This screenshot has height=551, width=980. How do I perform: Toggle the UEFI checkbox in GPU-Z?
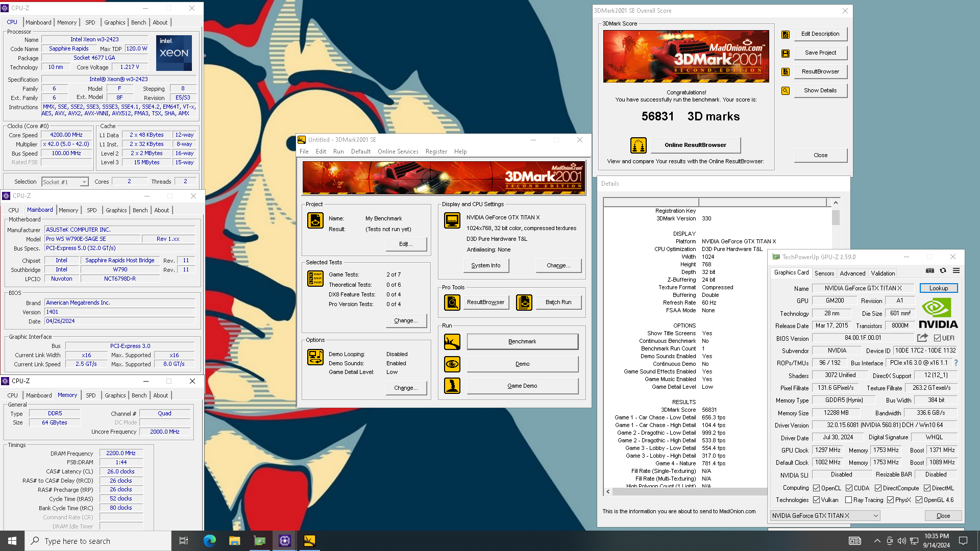coord(937,338)
